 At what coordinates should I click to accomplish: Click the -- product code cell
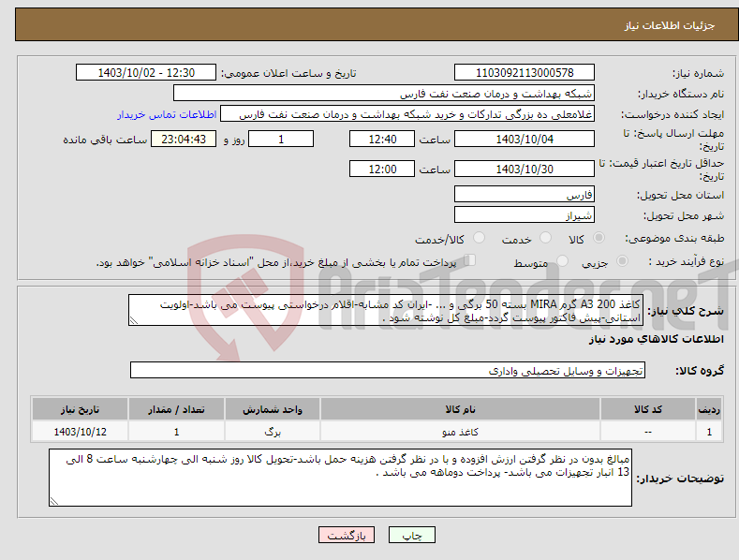point(648,432)
